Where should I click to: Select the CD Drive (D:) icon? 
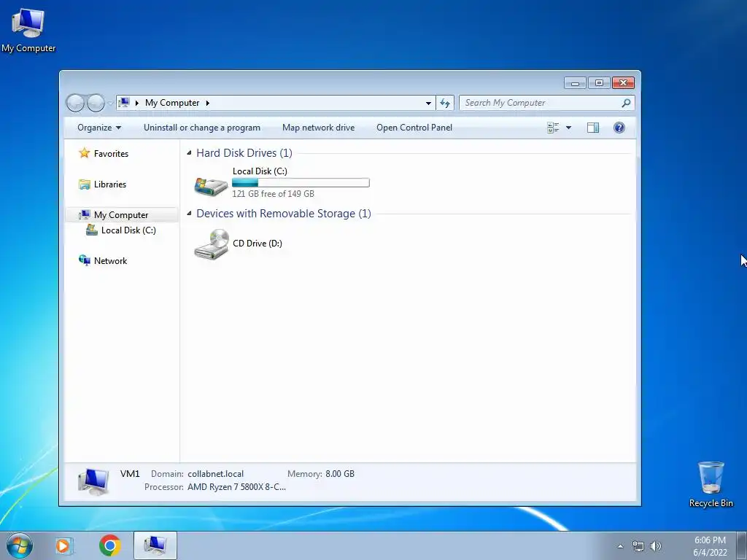tap(211, 244)
